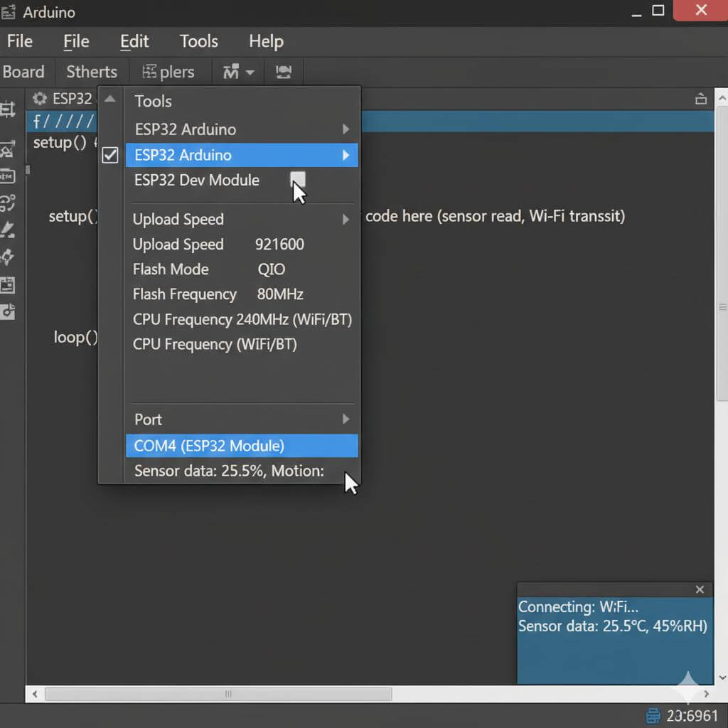Click the Board toolbar button

23,72
